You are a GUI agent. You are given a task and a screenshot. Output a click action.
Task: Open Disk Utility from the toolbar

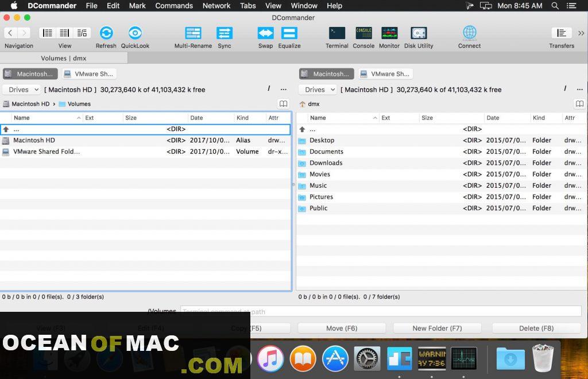pyautogui.click(x=419, y=33)
